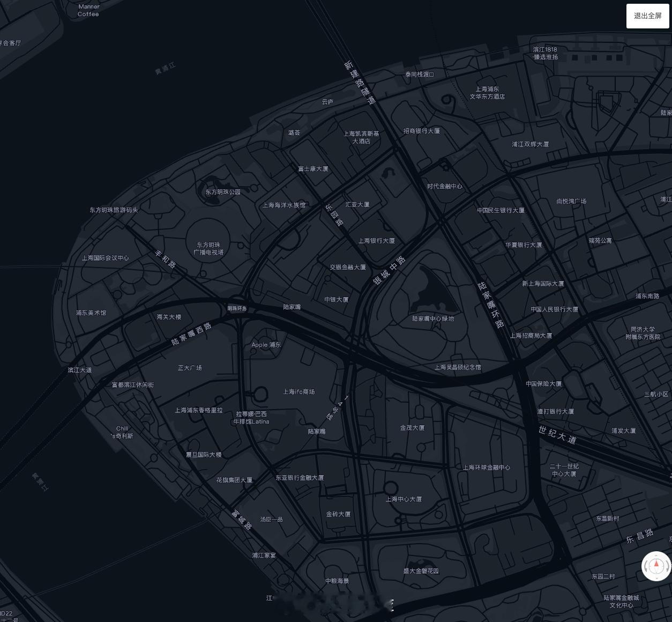Select the 海关大楼 label
Screen dimensions: 672x622
[x=169, y=317]
